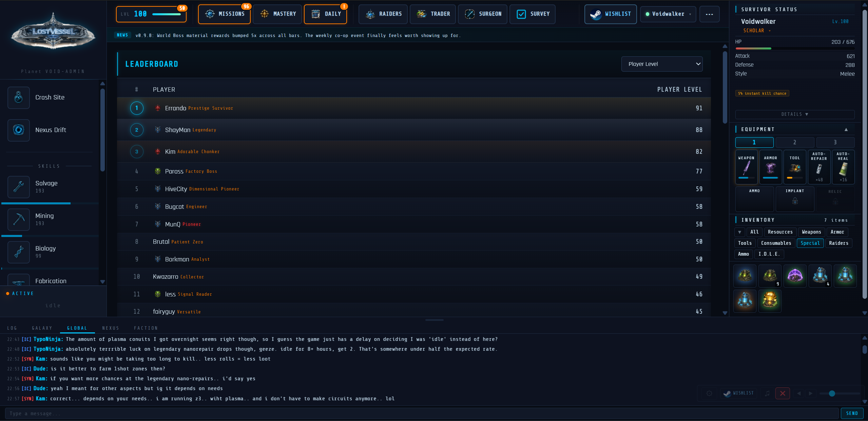This screenshot has width=868, height=421.
Task: Click sidebar scroll up arrow
Action: point(102,84)
